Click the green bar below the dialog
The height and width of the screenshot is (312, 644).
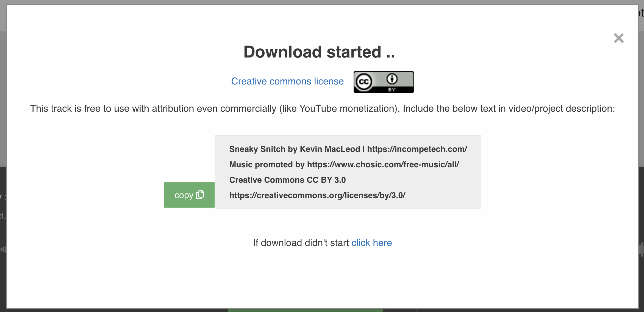pyautogui.click(x=305, y=310)
